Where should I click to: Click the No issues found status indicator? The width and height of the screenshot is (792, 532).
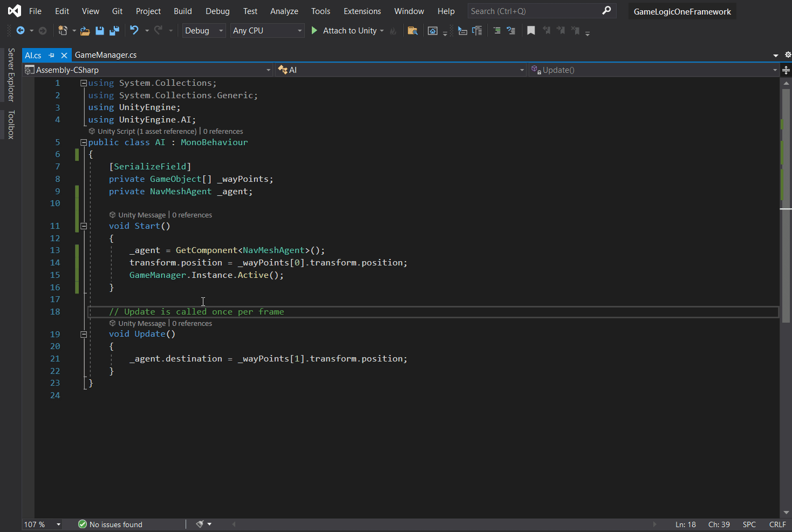point(111,524)
